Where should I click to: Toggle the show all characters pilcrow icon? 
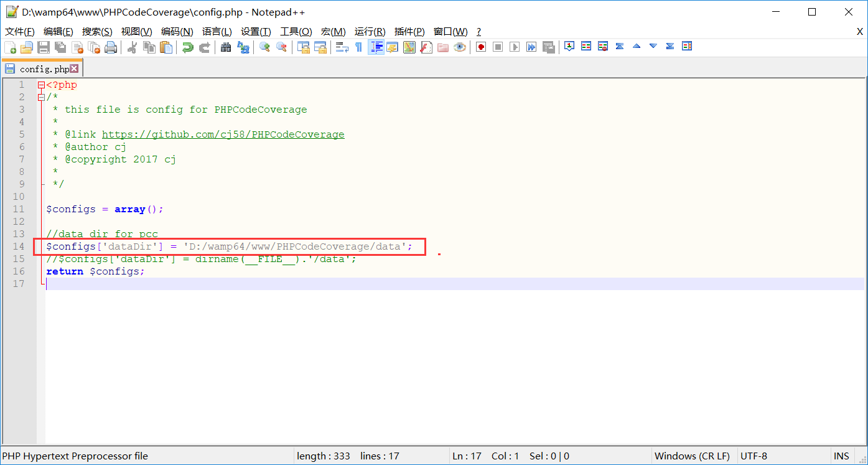point(359,47)
